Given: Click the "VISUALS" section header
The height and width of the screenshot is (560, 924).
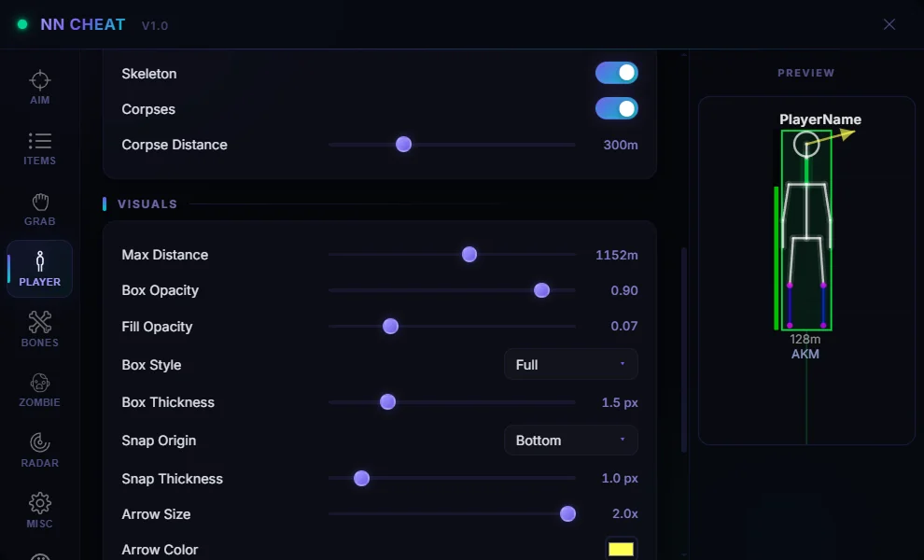Looking at the screenshot, I should tap(147, 204).
